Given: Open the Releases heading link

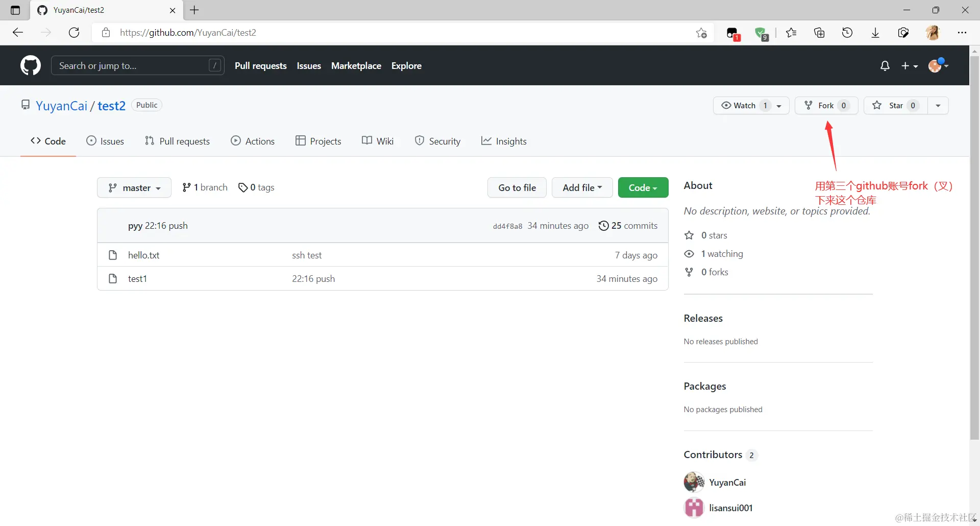Looking at the screenshot, I should click(x=703, y=318).
